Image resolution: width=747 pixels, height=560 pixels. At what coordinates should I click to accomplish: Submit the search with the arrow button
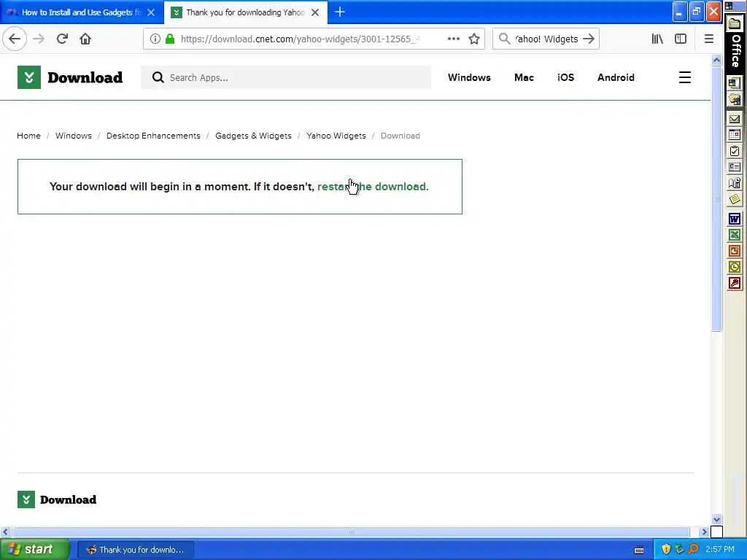point(589,39)
